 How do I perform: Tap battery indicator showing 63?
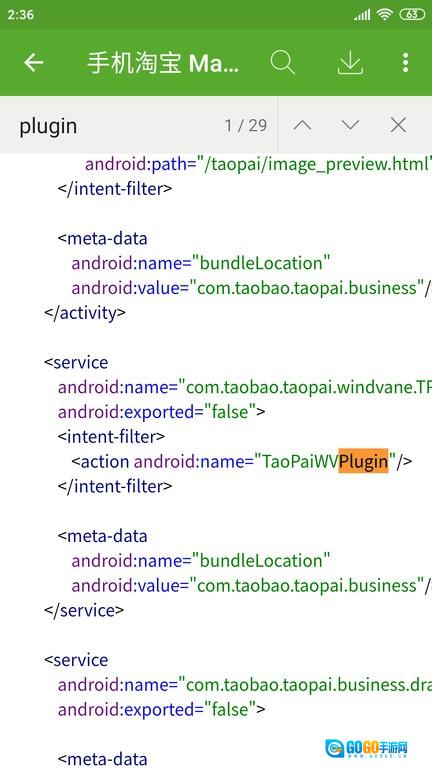412,15
